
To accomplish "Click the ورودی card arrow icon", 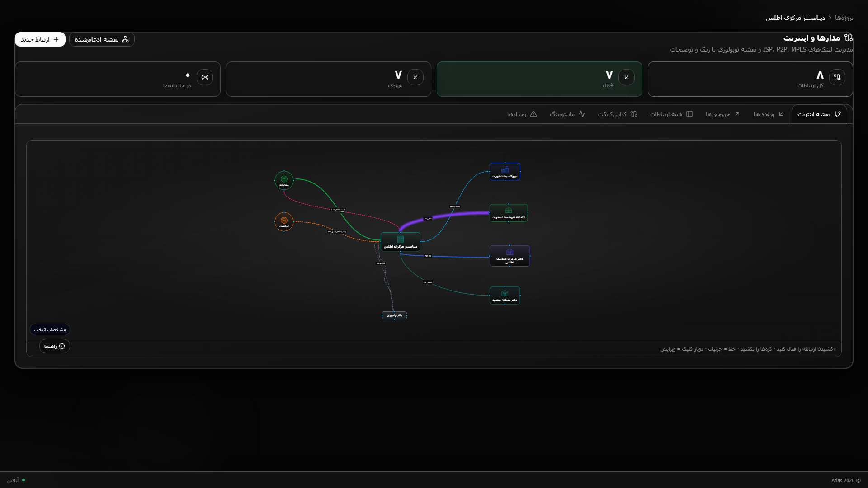I will pyautogui.click(x=415, y=77).
